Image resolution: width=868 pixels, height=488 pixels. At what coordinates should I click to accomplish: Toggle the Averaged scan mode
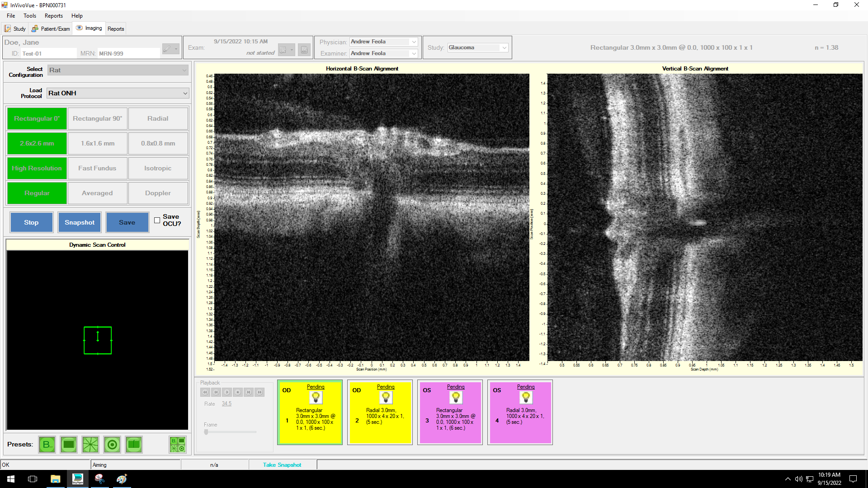tap(97, 193)
